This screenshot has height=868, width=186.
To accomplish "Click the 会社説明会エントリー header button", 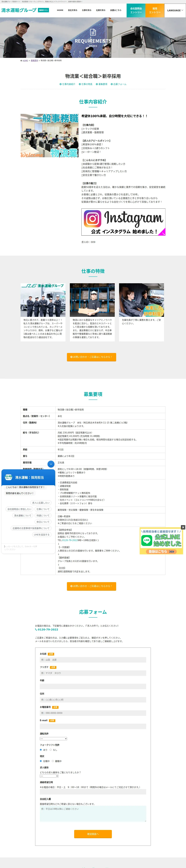I will tap(136, 10).
